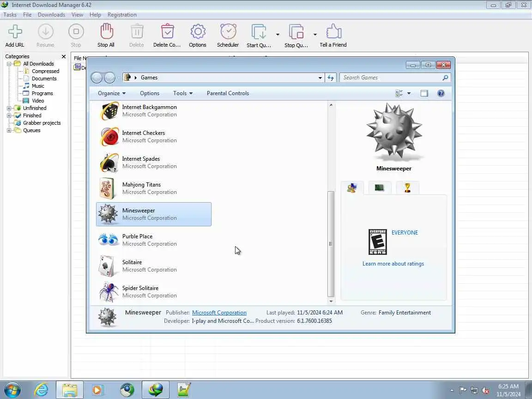Open the Organize dropdown menu
Screen dimensions: 532x399
pyautogui.click(x=112, y=93)
